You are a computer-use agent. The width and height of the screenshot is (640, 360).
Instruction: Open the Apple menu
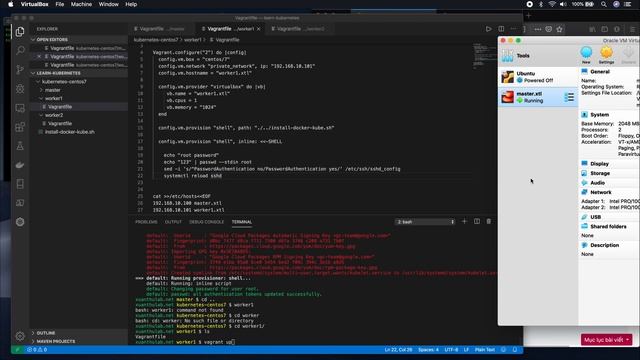pos(11,4)
